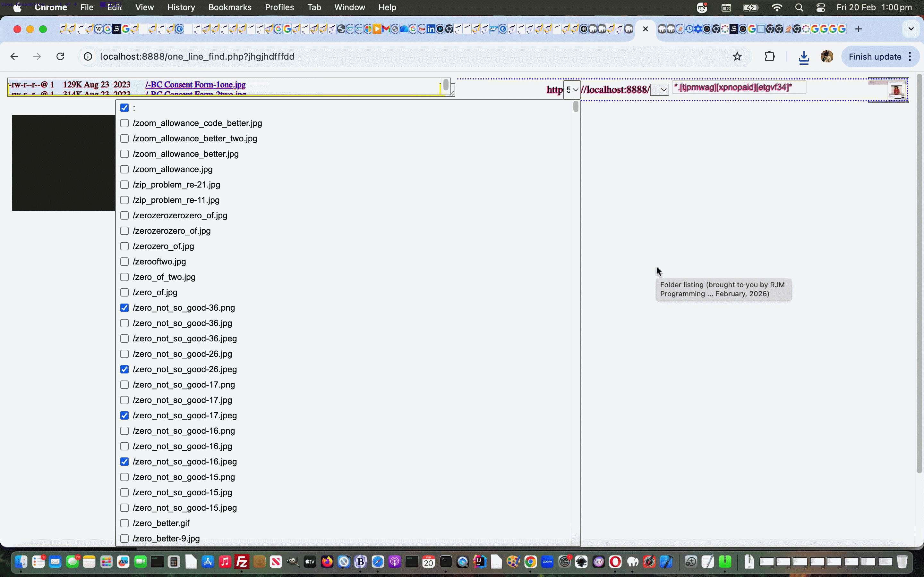Open the Chrome profile avatar

[827, 56]
